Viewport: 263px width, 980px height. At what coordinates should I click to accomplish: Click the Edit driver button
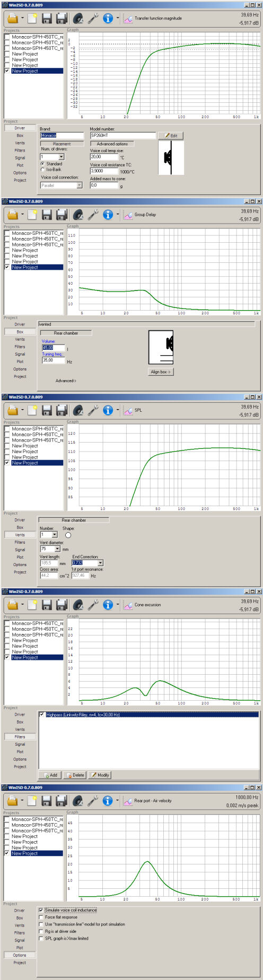point(171,136)
